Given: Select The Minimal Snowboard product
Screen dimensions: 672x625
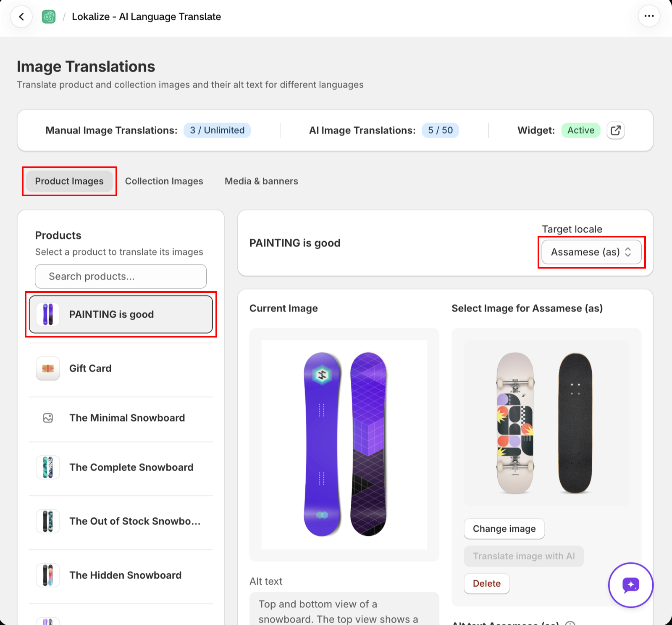Looking at the screenshot, I should [x=121, y=418].
